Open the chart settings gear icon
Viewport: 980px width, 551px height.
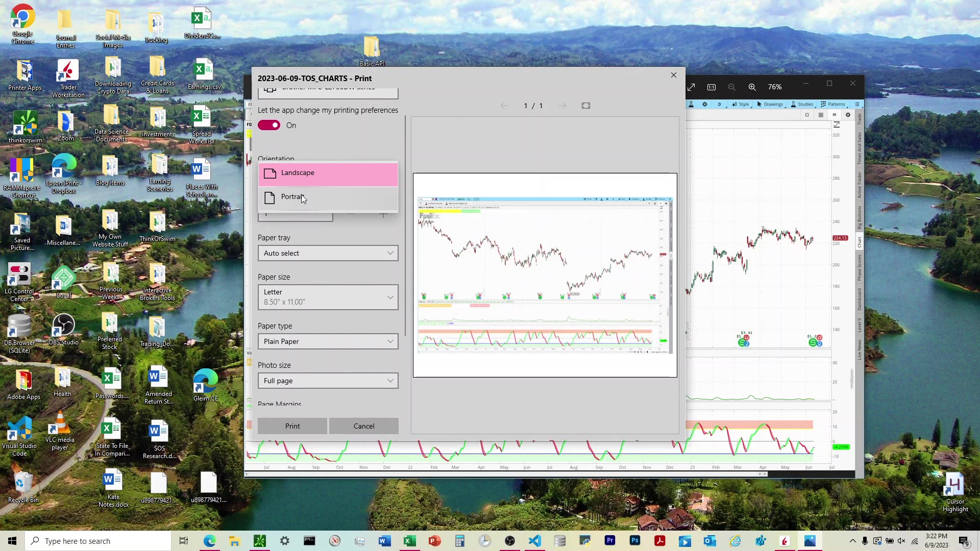tap(704, 104)
